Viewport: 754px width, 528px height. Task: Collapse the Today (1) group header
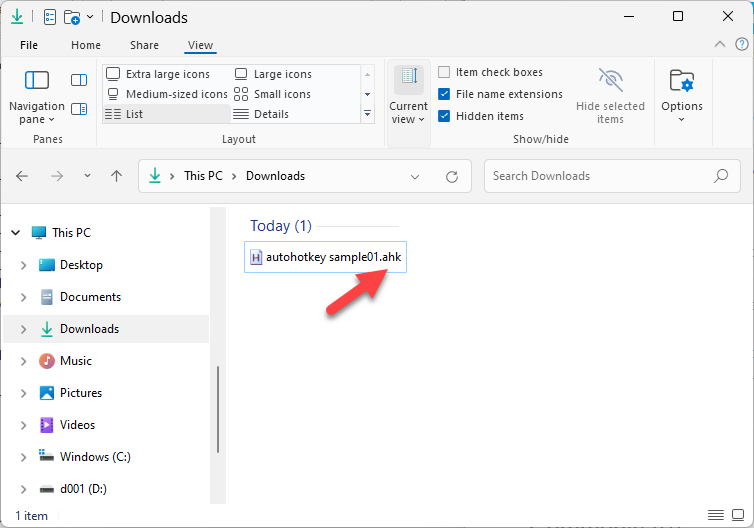(x=281, y=226)
